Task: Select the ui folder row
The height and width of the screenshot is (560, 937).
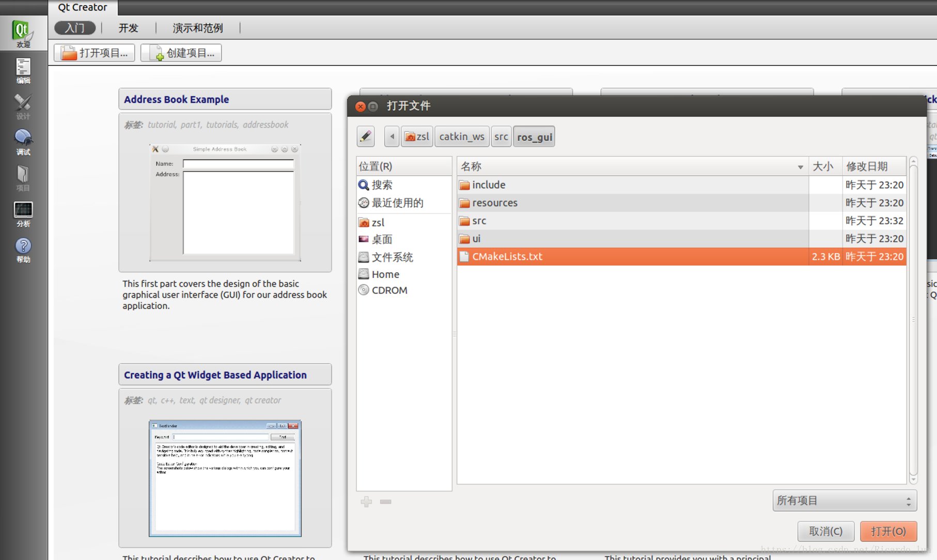Action: pos(682,239)
